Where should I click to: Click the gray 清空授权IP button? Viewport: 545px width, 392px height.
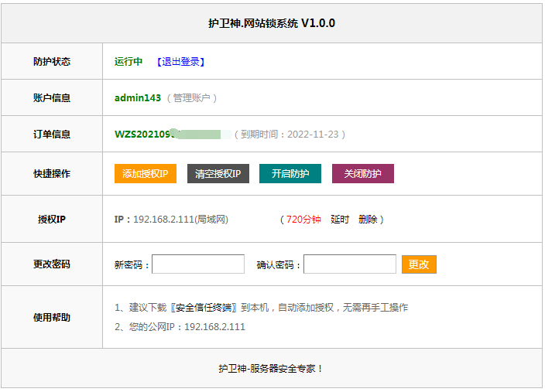[x=218, y=174]
